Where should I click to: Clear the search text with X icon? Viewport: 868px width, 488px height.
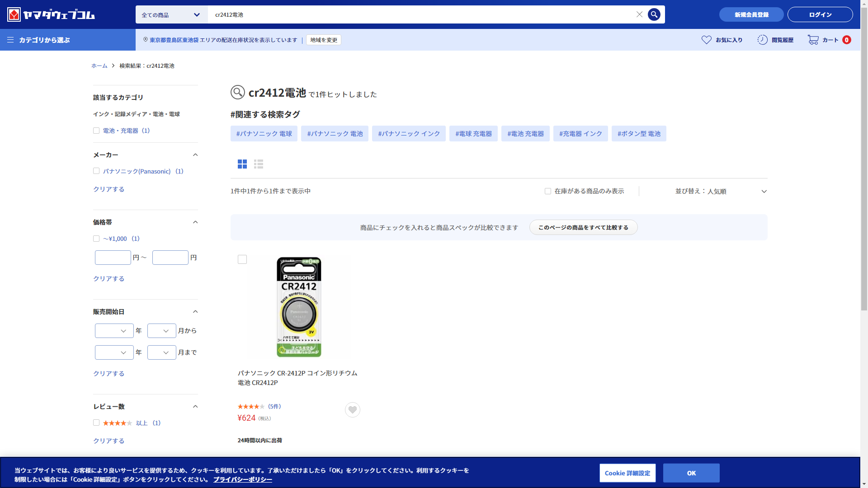pos(639,14)
